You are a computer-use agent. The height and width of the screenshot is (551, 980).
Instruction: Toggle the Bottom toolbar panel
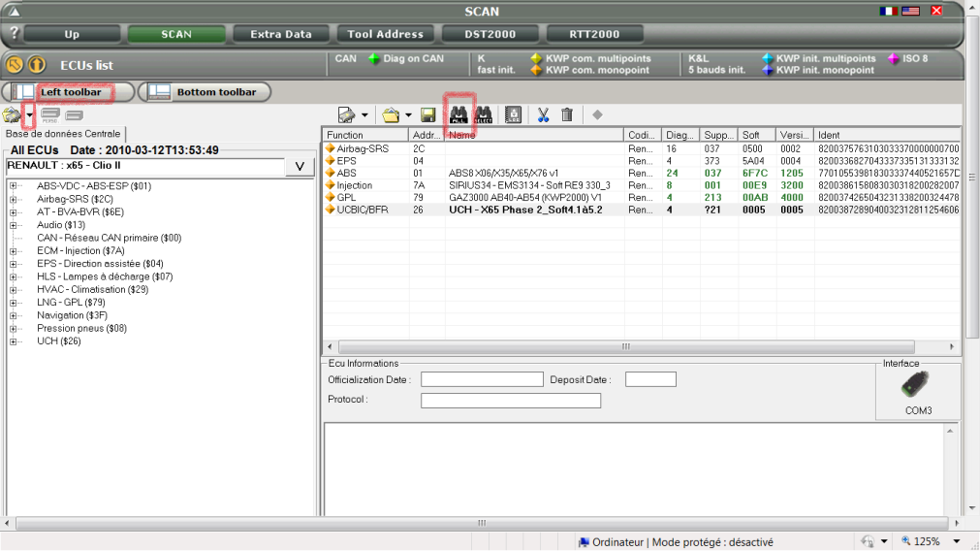point(205,92)
